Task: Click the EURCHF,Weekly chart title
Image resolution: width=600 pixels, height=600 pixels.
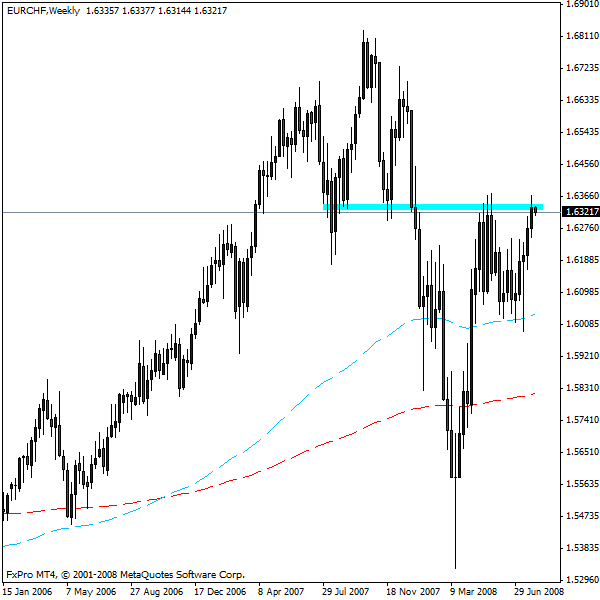Action: coord(44,11)
